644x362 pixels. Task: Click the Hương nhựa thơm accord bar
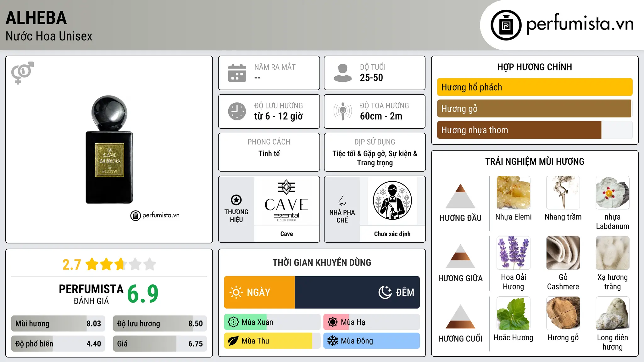point(535,130)
